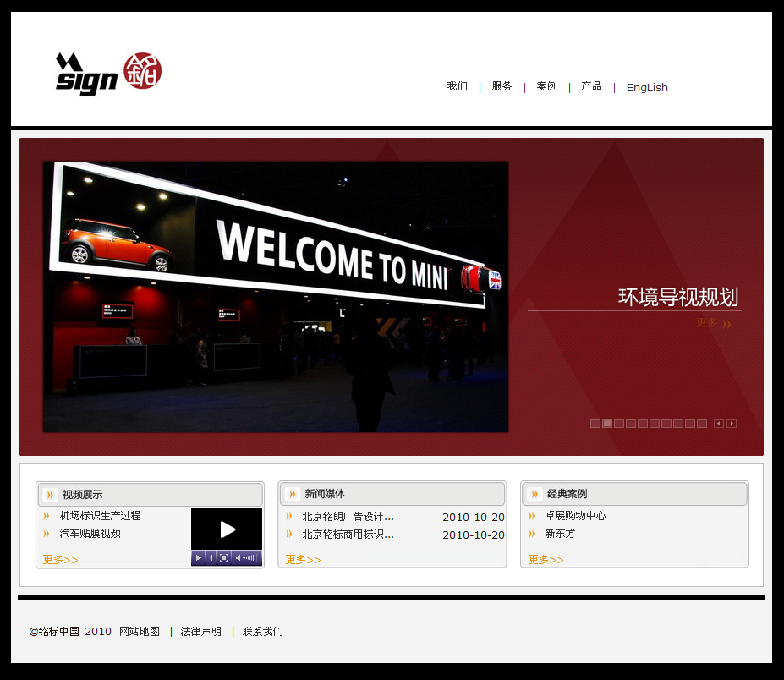
Task: Toggle fullscreen in the video player
Action: click(x=223, y=557)
